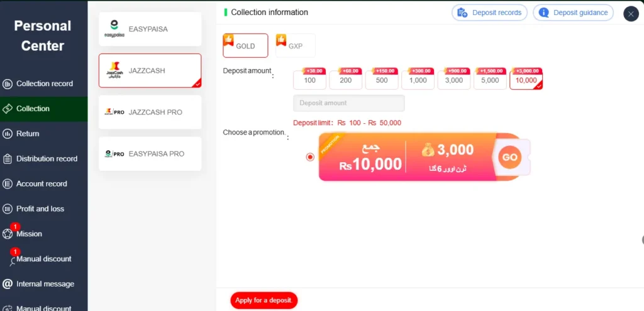Click the Deposit limit text
The height and width of the screenshot is (311, 644).
pyautogui.click(x=347, y=123)
